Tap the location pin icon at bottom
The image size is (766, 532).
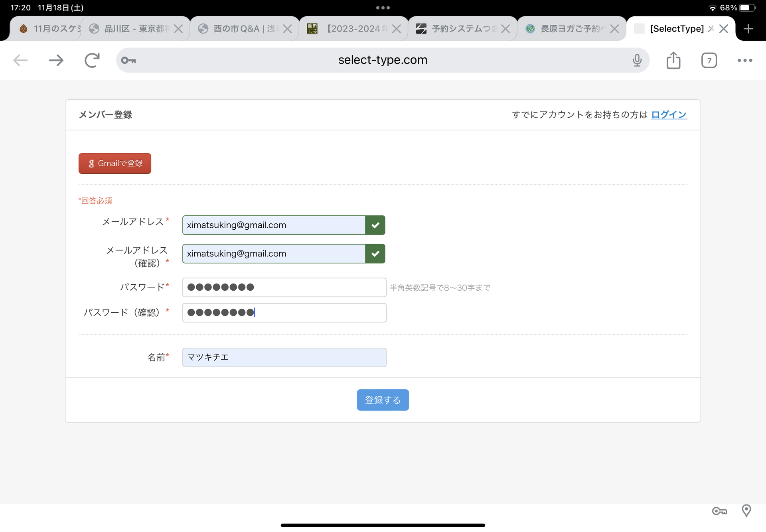746,510
